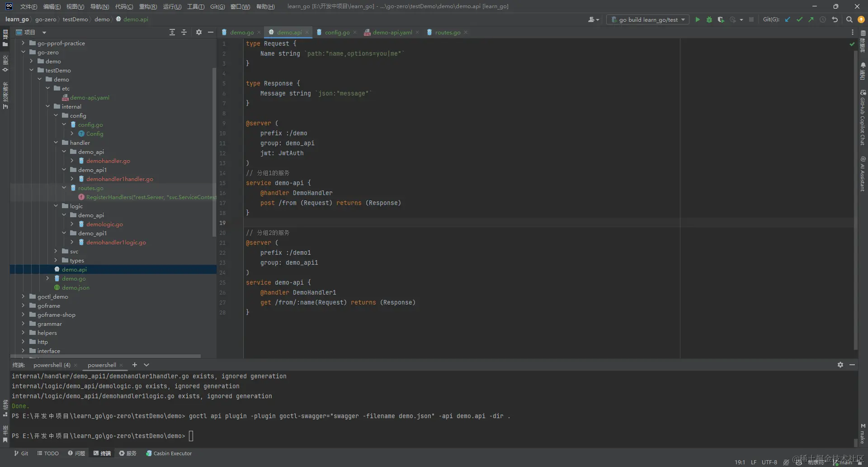The height and width of the screenshot is (467, 868).
Task: Open the TODO tool window
Action: (x=48, y=453)
